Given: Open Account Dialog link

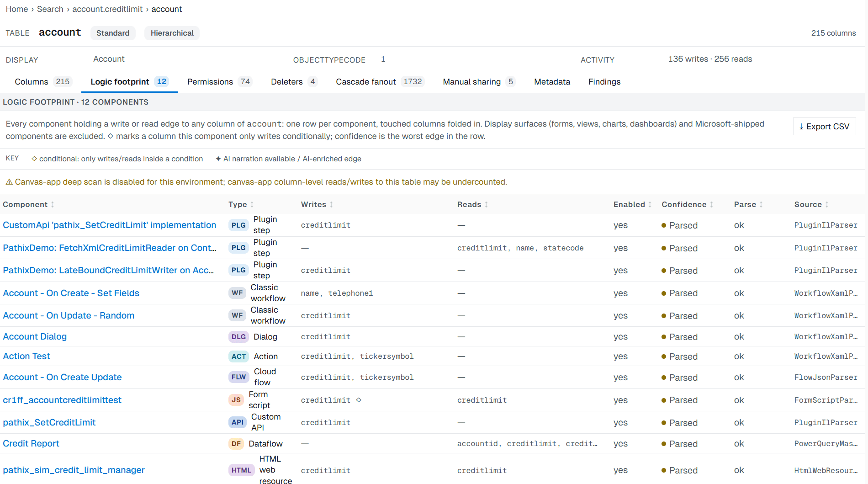Looking at the screenshot, I should (35, 337).
